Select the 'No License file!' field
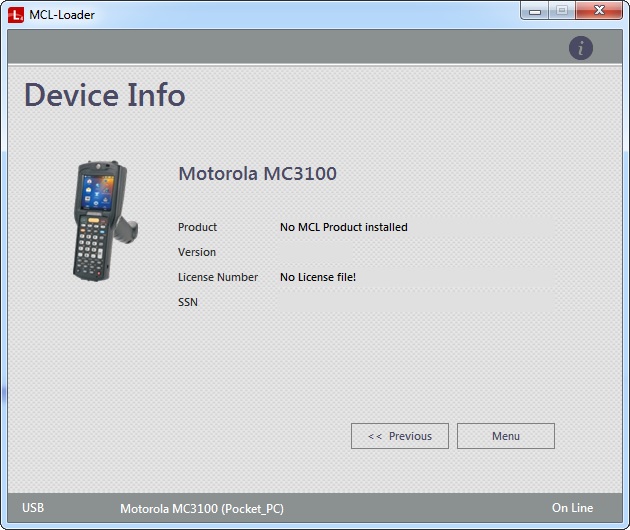The width and height of the screenshot is (630, 530). pos(416,277)
